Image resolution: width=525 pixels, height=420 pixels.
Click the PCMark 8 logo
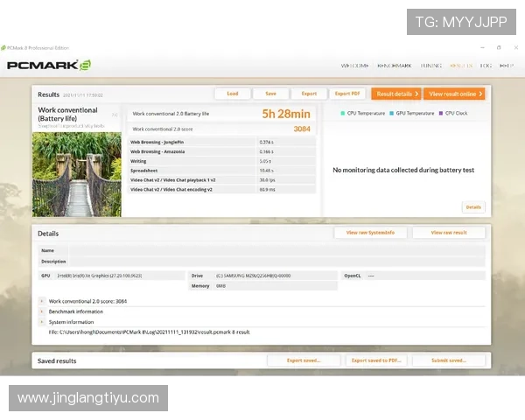(x=49, y=65)
